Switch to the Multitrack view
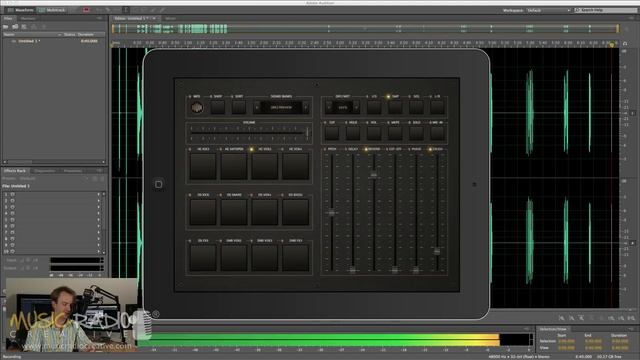The image size is (640, 360). pyautogui.click(x=52, y=10)
